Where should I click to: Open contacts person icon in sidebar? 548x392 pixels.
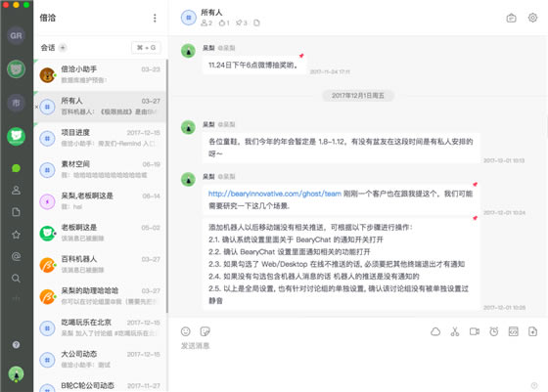point(16,191)
